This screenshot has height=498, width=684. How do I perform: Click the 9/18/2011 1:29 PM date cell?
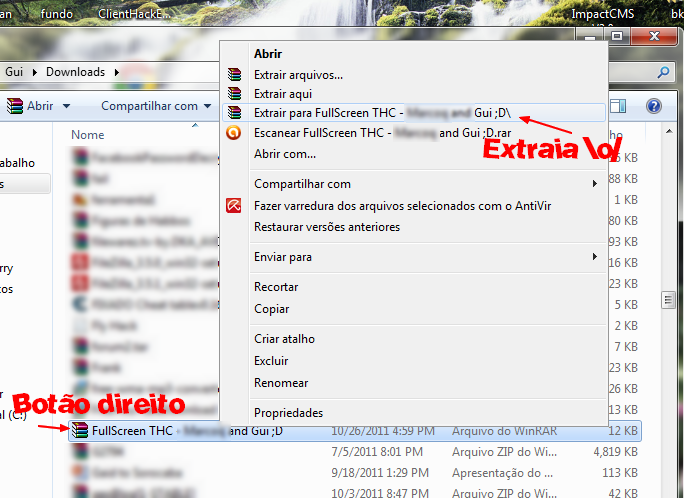click(x=380, y=473)
